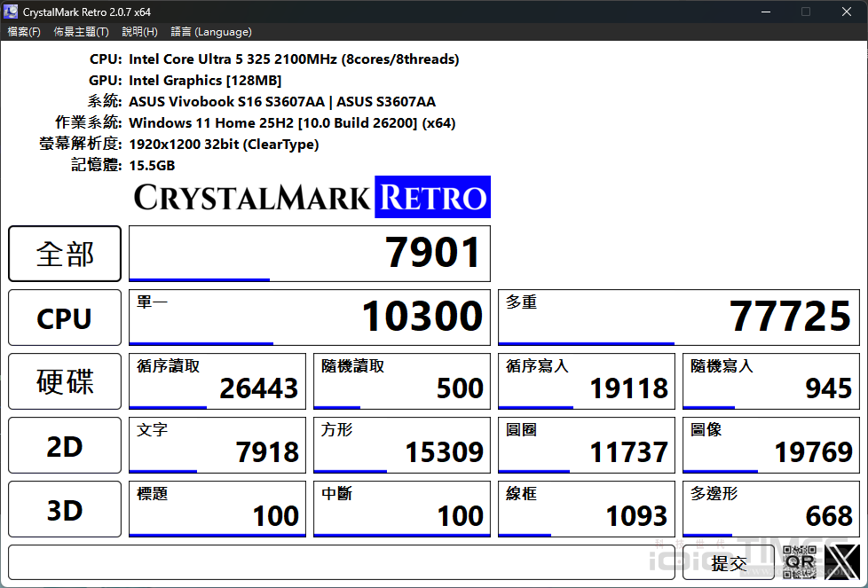Start the 2D benchmark
This screenshot has width=868, height=588.
pyautogui.click(x=64, y=445)
